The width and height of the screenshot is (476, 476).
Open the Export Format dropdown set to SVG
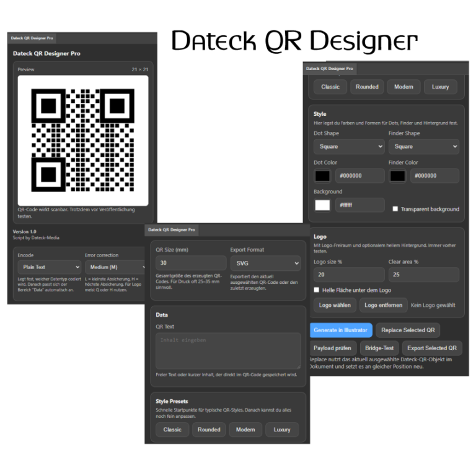tap(265, 263)
